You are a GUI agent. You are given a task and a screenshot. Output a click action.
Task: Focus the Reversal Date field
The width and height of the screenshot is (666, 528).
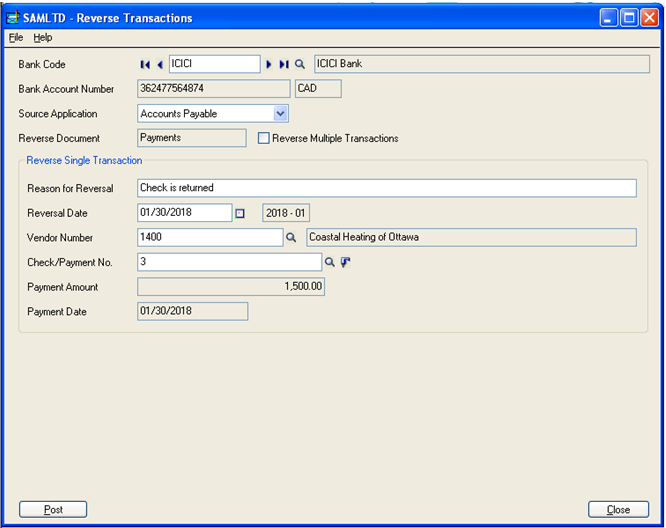pos(184,213)
